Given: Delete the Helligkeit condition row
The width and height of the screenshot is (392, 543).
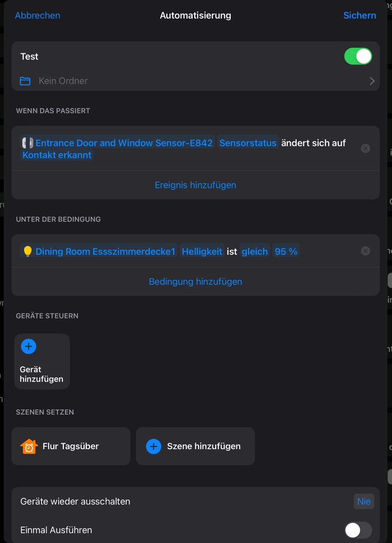Looking at the screenshot, I should [365, 251].
